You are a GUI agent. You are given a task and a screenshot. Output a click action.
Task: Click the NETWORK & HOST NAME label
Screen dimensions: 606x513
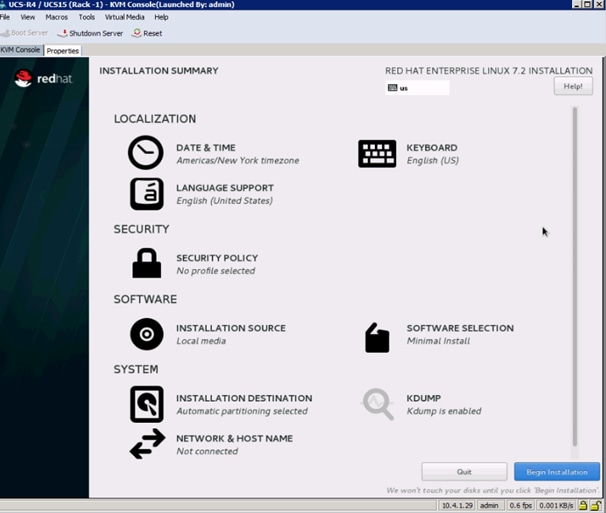(x=234, y=438)
